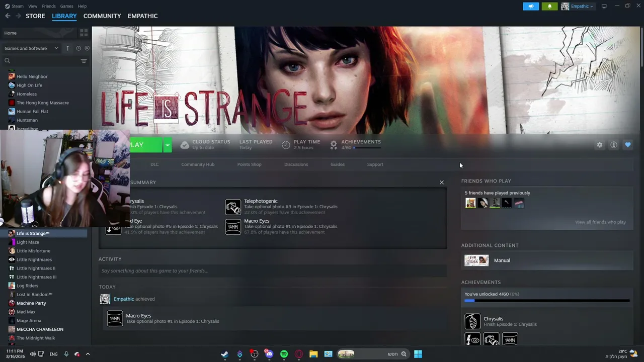The width and height of the screenshot is (644, 362).
Task: Open the announcements megaphone button
Action: tap(531, 6)
